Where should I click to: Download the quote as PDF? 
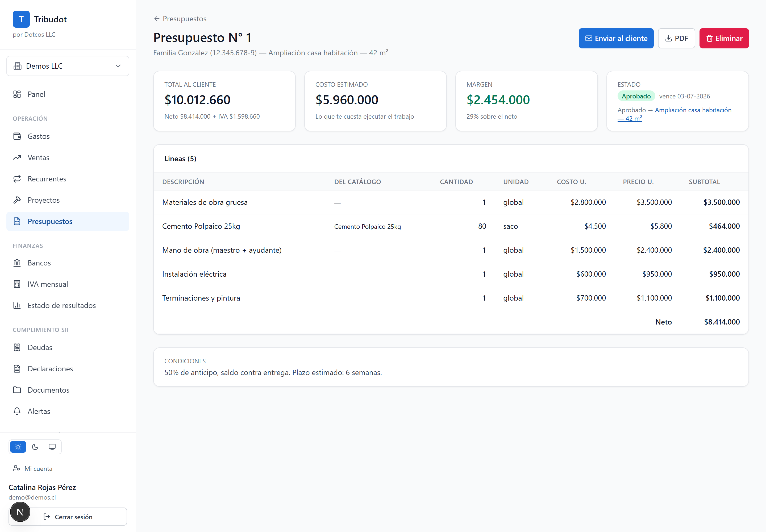pos(677,38)
